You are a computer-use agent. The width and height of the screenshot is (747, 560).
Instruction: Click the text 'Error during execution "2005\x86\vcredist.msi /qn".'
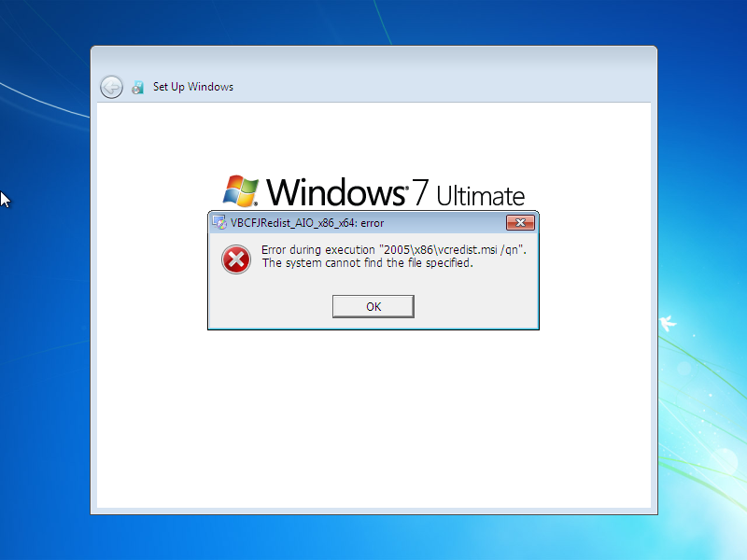tap(393, 249)
